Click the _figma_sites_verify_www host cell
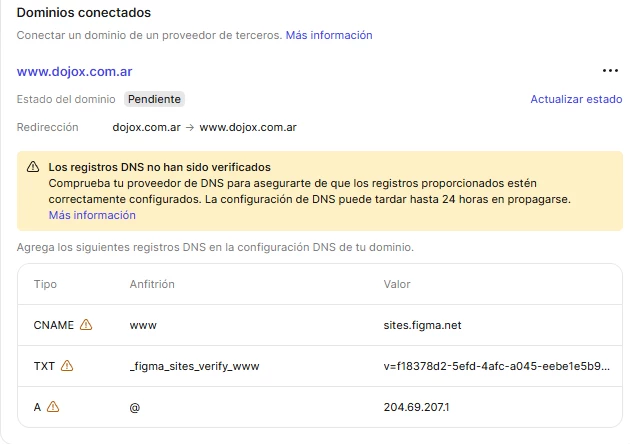The width and height of the screenshot is (630, 444). coord(194,366)
